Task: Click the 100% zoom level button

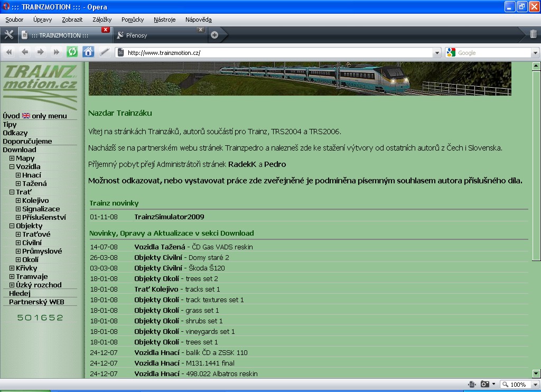Action: pos(516,385)
